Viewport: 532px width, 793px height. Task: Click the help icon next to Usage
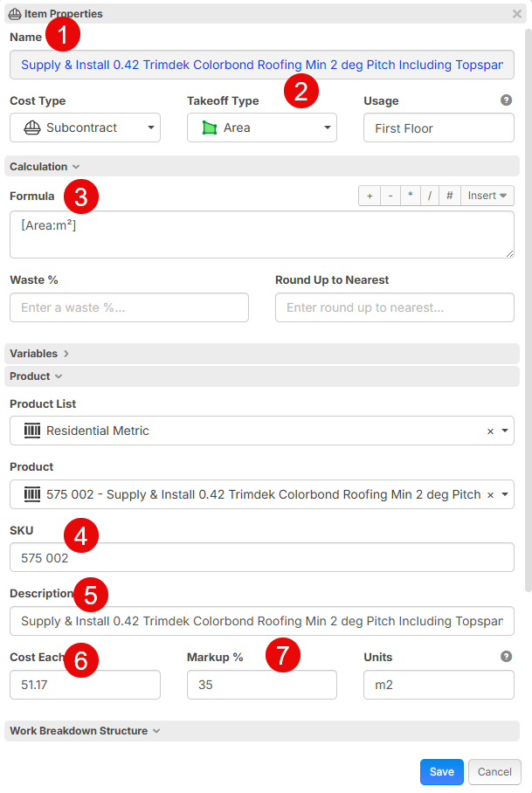[506, 100]
